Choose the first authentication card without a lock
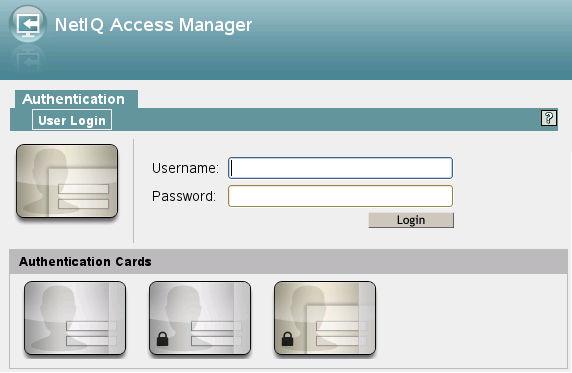572x373 pixels. (75, 318)
